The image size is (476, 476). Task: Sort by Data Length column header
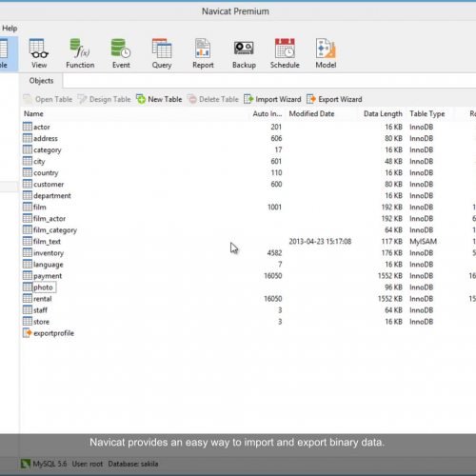383,113
